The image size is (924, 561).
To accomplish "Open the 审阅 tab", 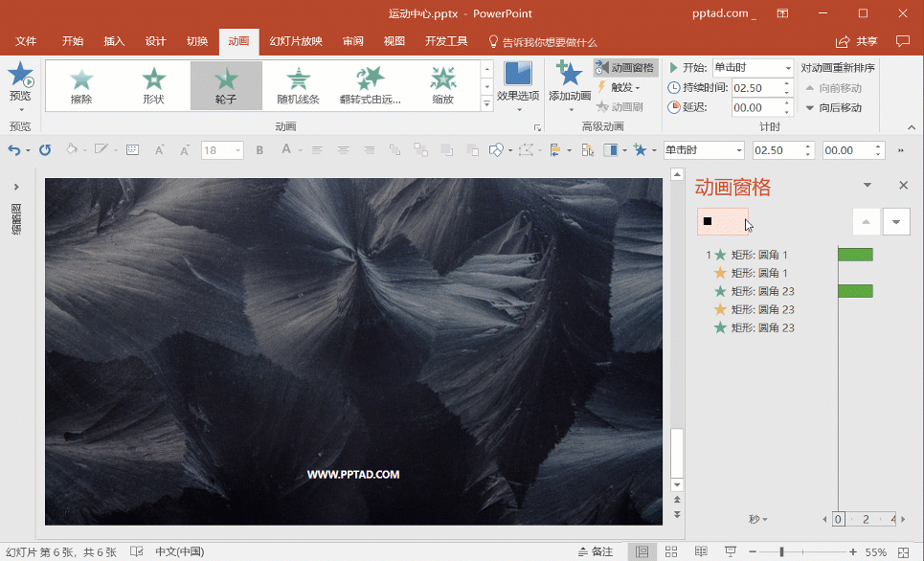I will point(353,41).
